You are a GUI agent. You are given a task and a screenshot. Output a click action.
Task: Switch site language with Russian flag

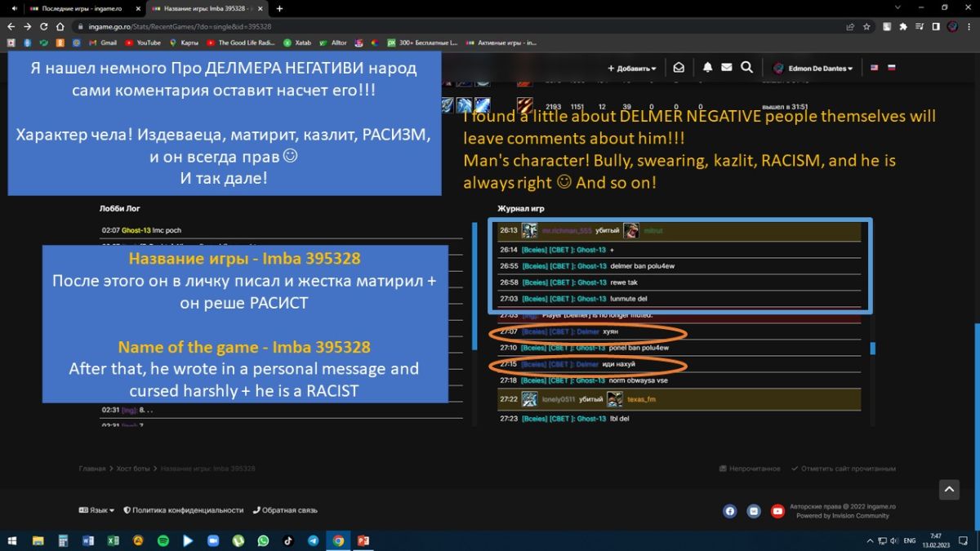click(x=891, y=68)
